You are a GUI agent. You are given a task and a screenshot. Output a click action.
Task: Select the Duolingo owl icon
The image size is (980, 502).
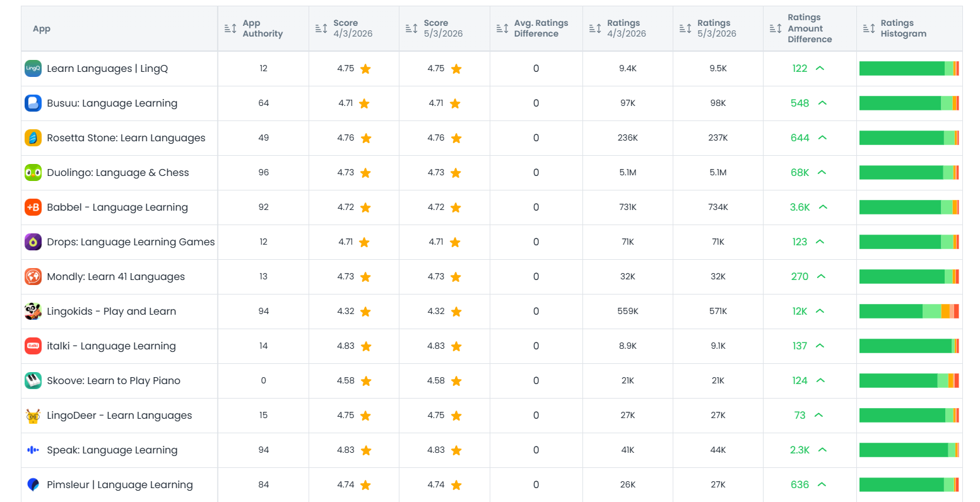pos(33,173)
